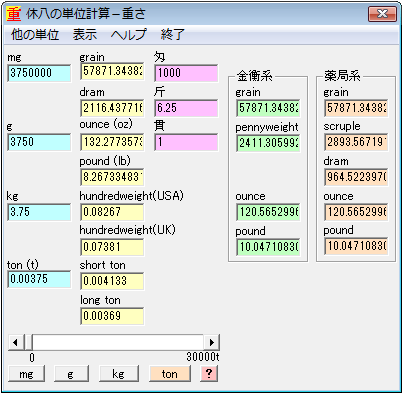Viewport: 402px width, 395px height.
Task: Click the 薬局系 pound field
Action: tap(356, 246)
